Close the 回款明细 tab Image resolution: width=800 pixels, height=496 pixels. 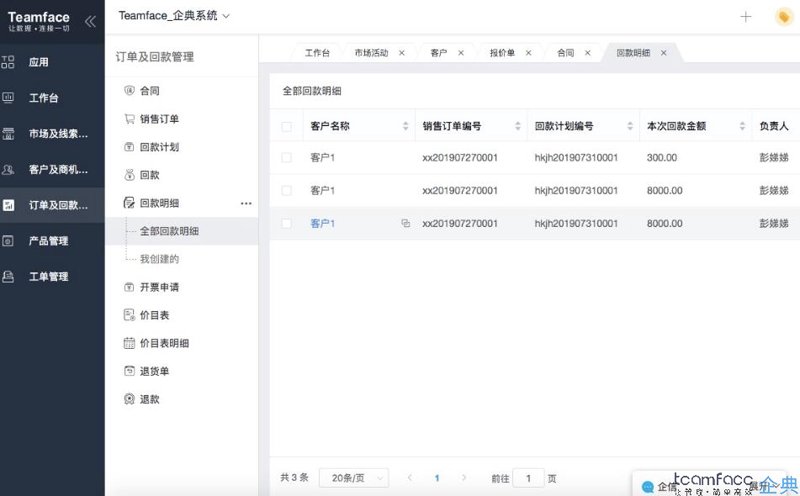[663, 53]
